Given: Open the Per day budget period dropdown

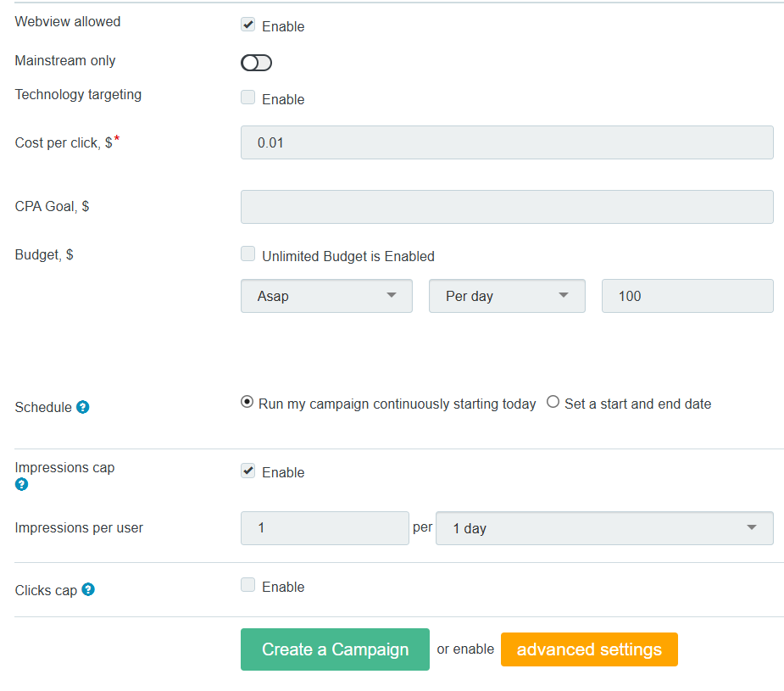Looking at the screenshot, I should pyautogui.click(x=507, y=296).
